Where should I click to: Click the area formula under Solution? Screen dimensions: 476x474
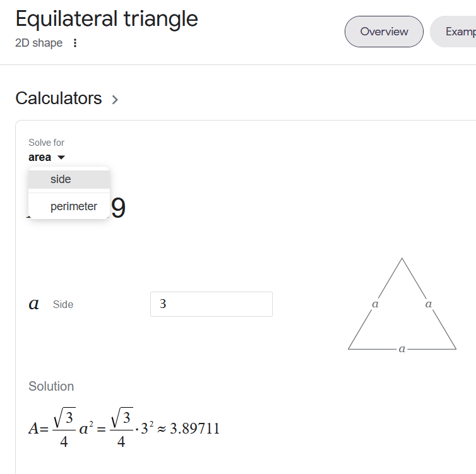click(x=124, y=428)
